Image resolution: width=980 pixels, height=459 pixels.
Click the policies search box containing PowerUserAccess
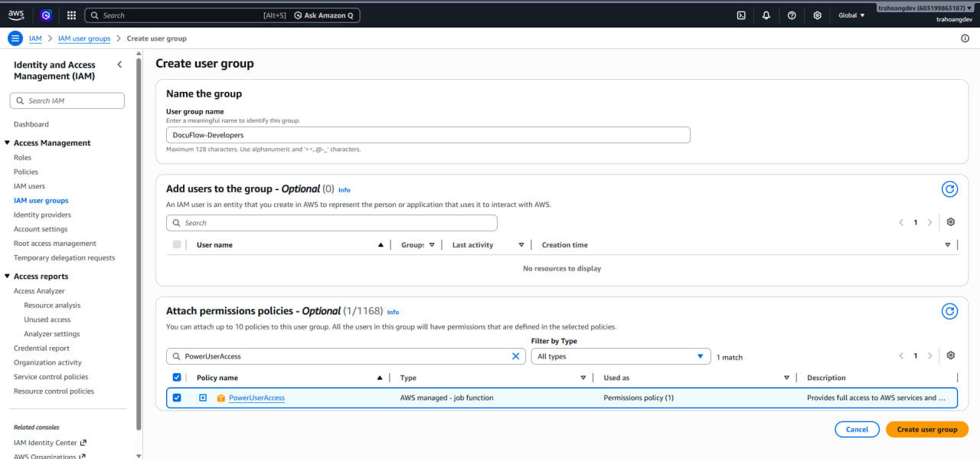coord(346,356)
